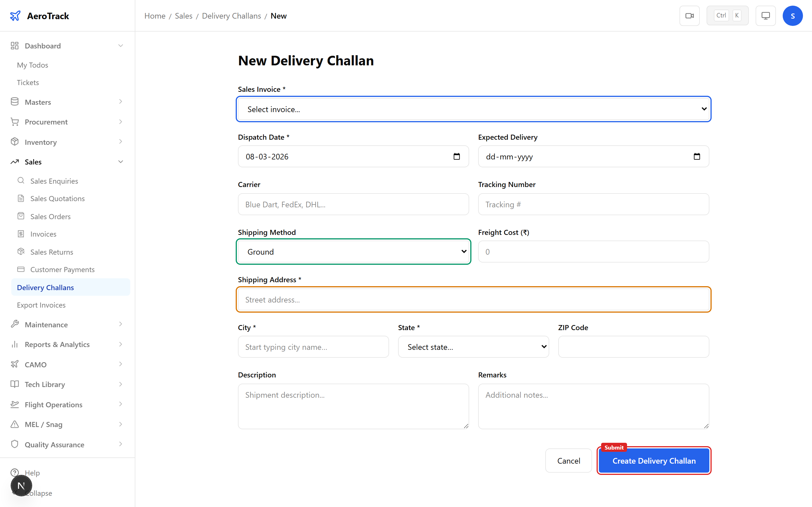This screenshot has width=812, height=507.
Task: Open the Select invoice dropdown
Action: (x=473, y=109)
